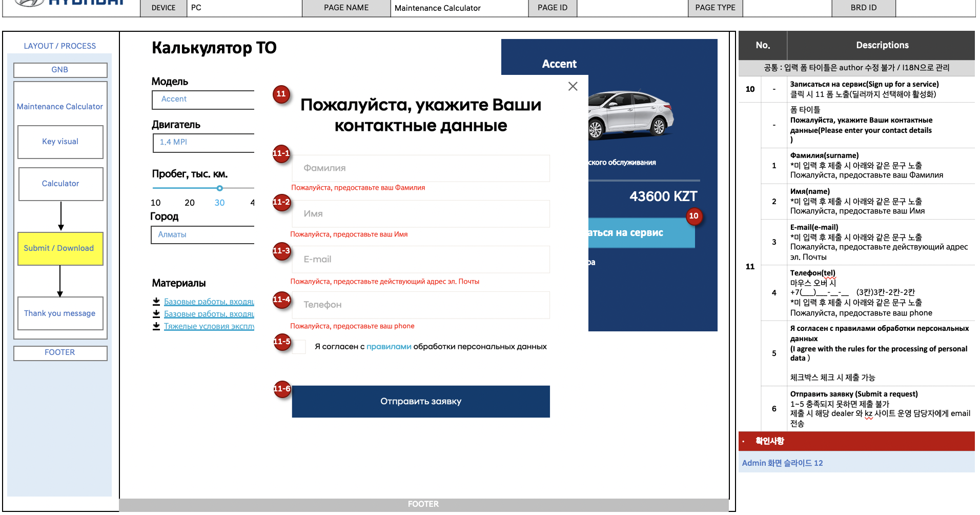Click the red 11 annotation marker
Viewport: 980px width, 515px height.
click(281, 94)
